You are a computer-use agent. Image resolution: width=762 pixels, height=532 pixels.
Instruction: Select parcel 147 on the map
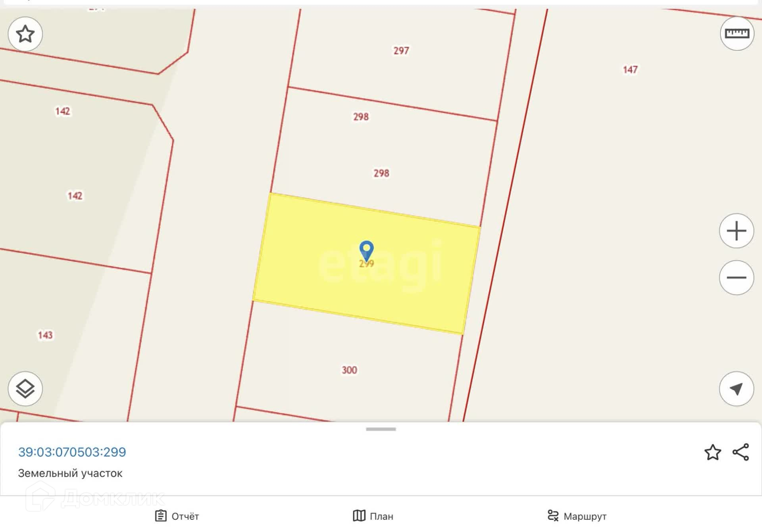click(x=630, y=70)
